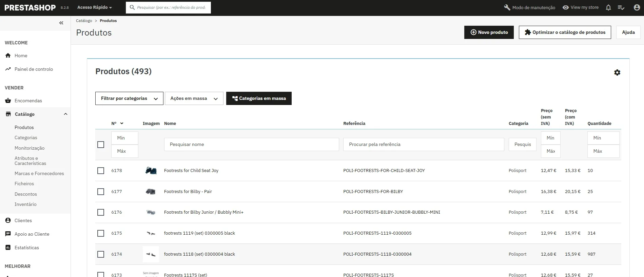
Task: Click Optimizar o catálogo de produtos button
Action: click(565, 32)
